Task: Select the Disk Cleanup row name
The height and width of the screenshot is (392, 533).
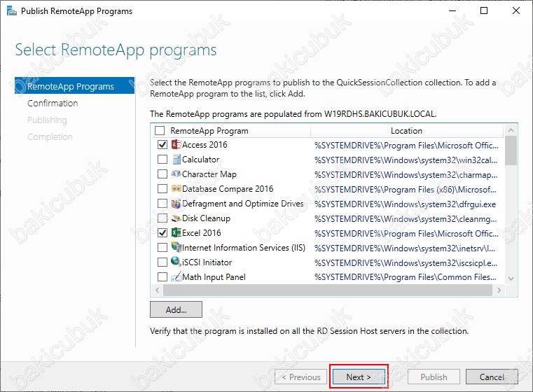Action: (x=207, y=218)
